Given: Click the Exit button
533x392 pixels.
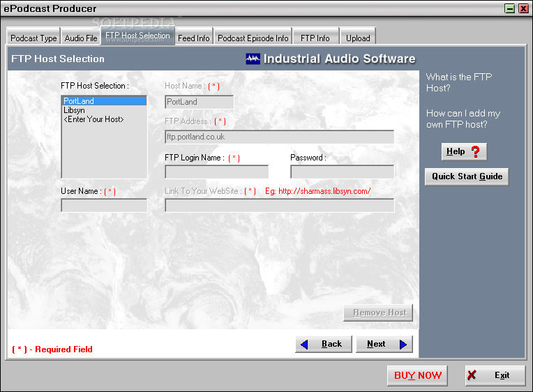Looking at the screenshot, I should click(495, 375).
